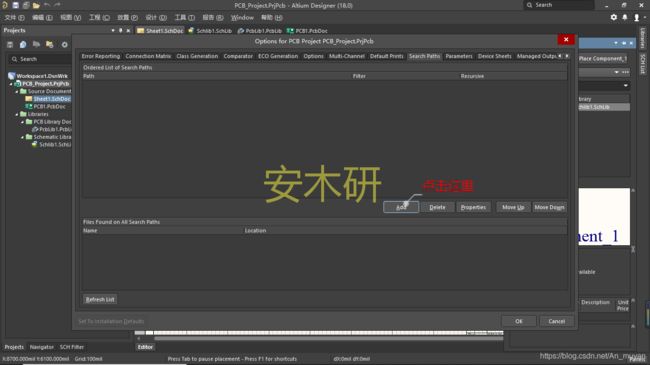Click the Save All icon in title bar
Screen dimensions: 650x365
(26, 5)
